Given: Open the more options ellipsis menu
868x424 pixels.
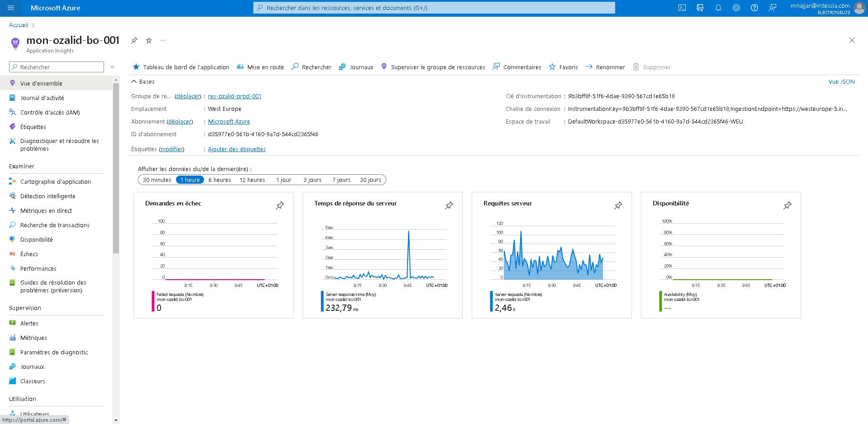Looking at the screenshot, I should point(163,40).
